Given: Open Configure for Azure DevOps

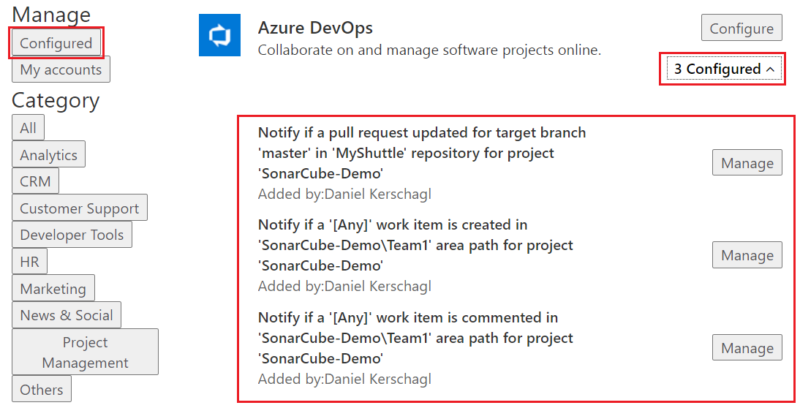Looking at the screenshot, I should click(x=741, y=28).
